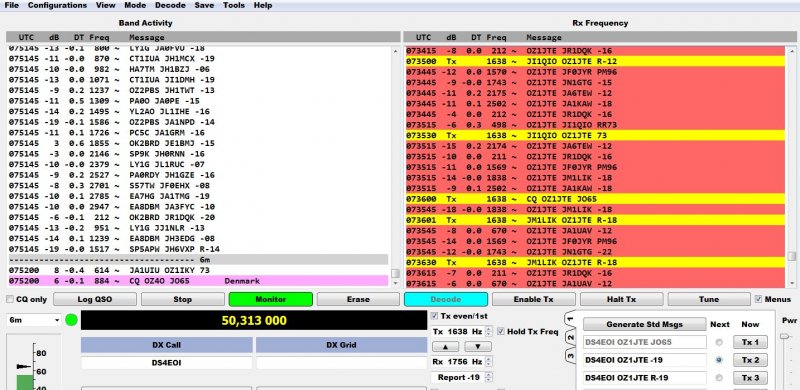The image size is (800, 390).
Task: Select the Next radio button for Tx 2
Action: pos(719,360)
